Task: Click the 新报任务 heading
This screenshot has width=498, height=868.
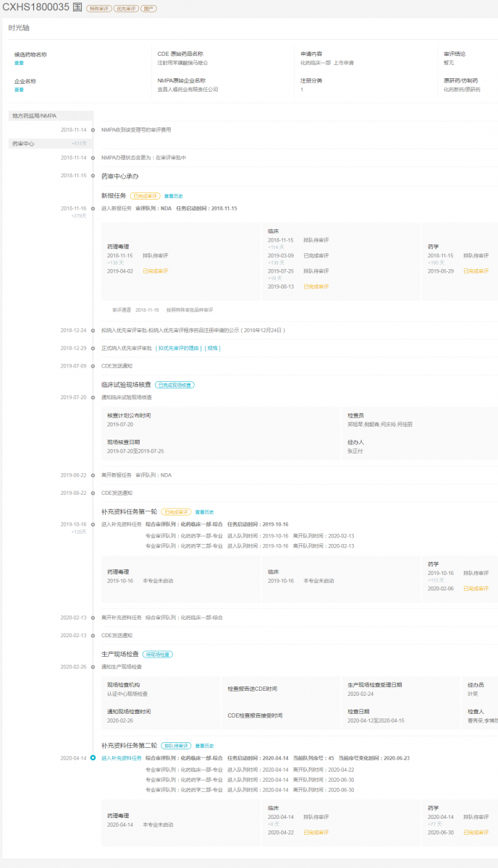Action: pyautogui.click(x=114, y=195)
